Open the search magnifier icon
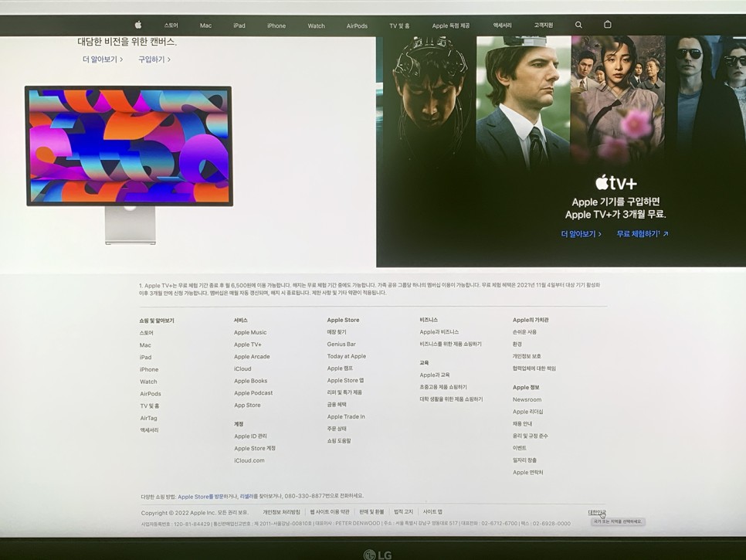The image size is (746, 560). point(578,25)
